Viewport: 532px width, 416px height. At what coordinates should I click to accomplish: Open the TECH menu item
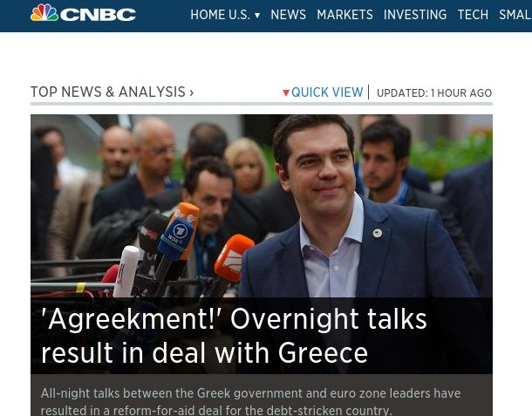tap(473, 15)
